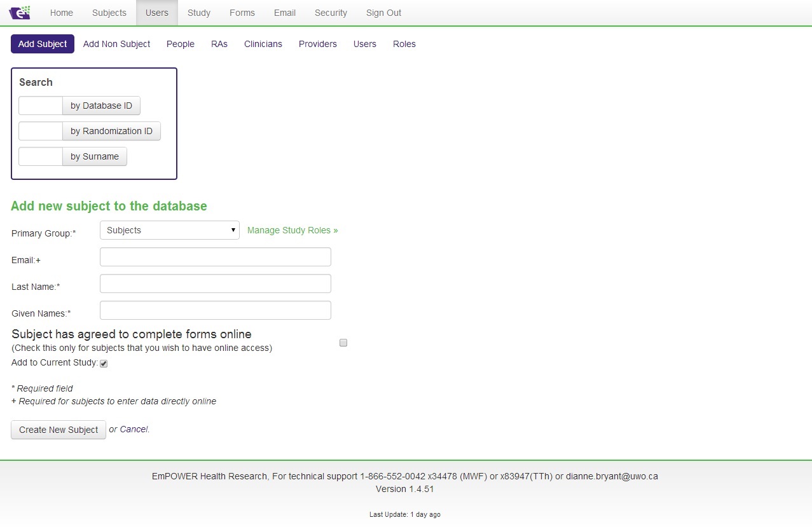Uncheck Add to Current Study checkbox
This screenshot has height=527, width=812.
(104, 364)
